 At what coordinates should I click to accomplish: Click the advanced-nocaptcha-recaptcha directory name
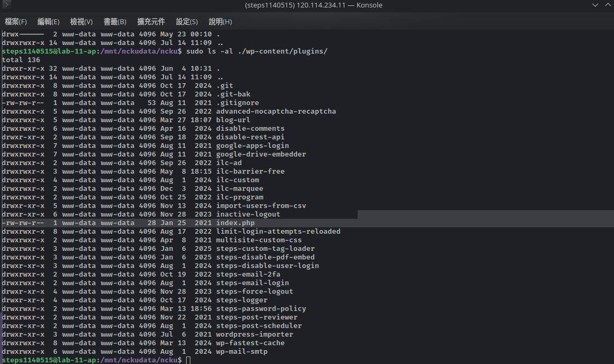[x=276, y=112]
